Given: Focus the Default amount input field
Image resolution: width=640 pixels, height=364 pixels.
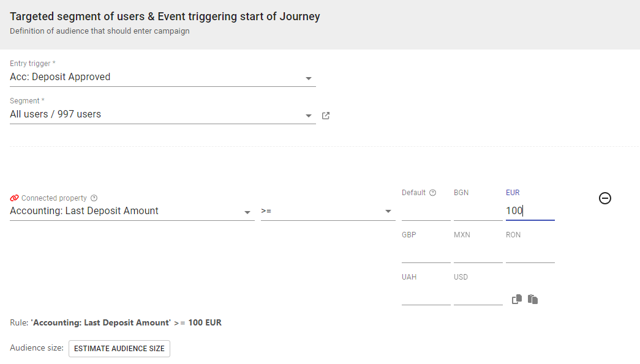Looking at the screenshot, I should pos(426,211).
